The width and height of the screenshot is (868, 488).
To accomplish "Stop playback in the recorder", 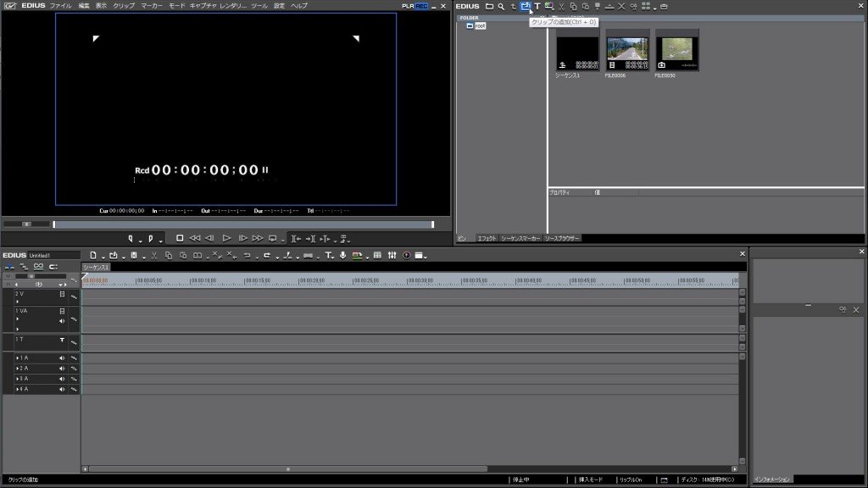I will pyautogui.click(x=180, y=238).
